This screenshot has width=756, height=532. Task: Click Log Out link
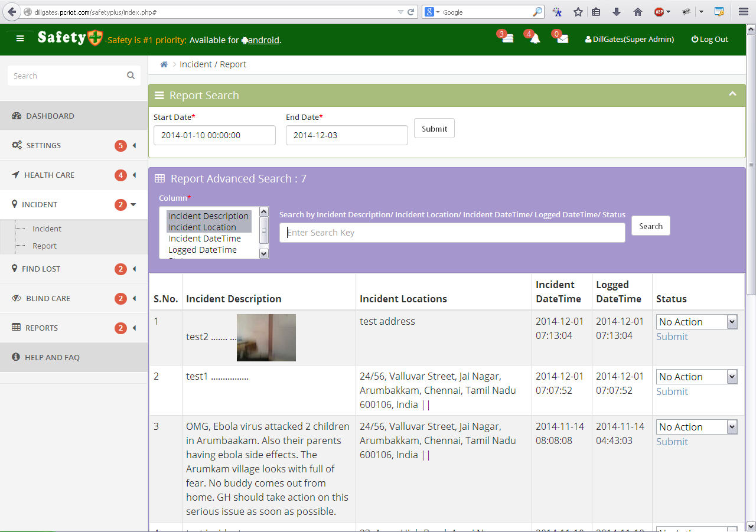pos(709,39)
